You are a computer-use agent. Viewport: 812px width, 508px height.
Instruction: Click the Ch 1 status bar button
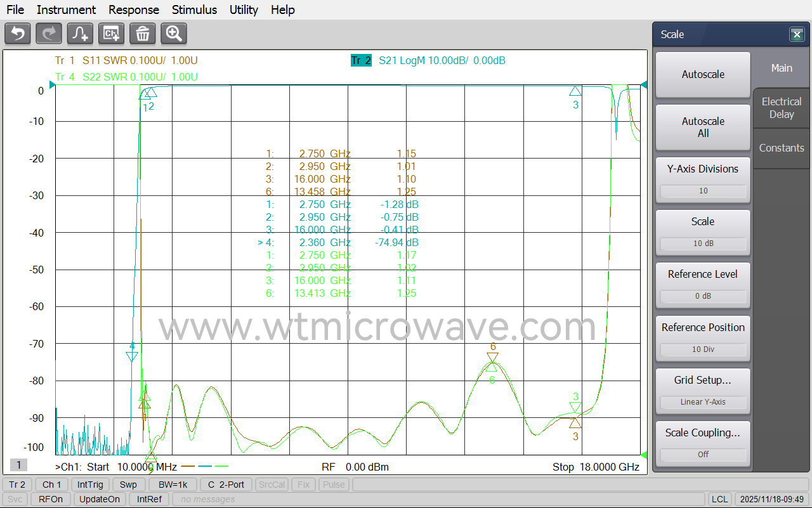point(52,485)
